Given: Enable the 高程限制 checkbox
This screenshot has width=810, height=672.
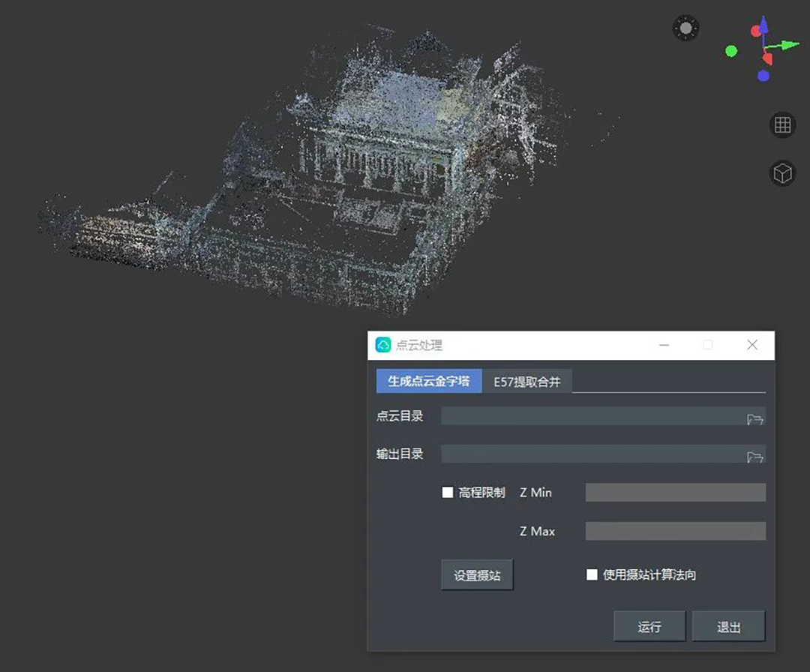Looking at the screenshot, I should pyautogui.click(x=448, y=493).
